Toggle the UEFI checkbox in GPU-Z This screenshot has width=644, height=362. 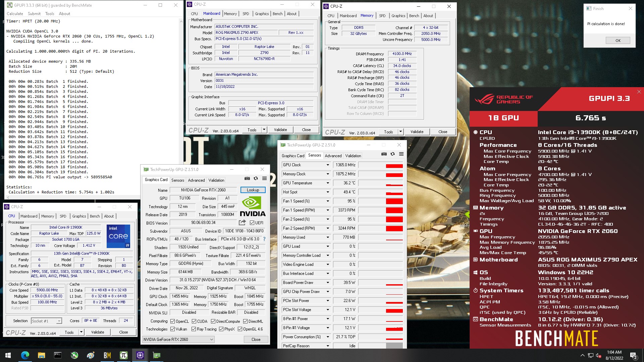[x=252, y=223]
